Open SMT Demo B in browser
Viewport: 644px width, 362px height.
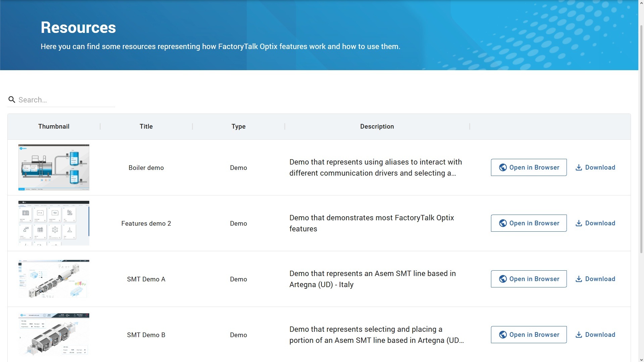coord(529,334)
